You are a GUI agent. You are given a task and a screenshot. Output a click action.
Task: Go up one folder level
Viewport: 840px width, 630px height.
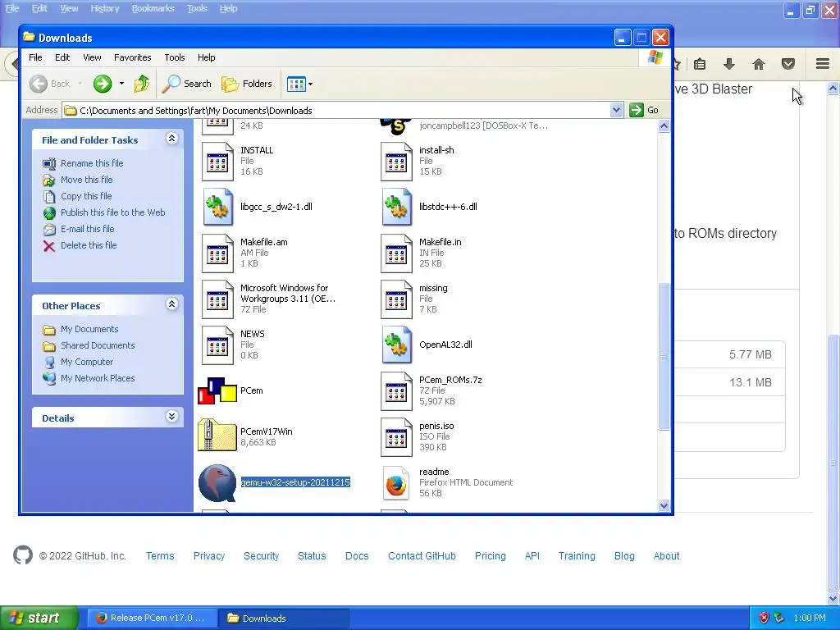click(x=142, y=84)
